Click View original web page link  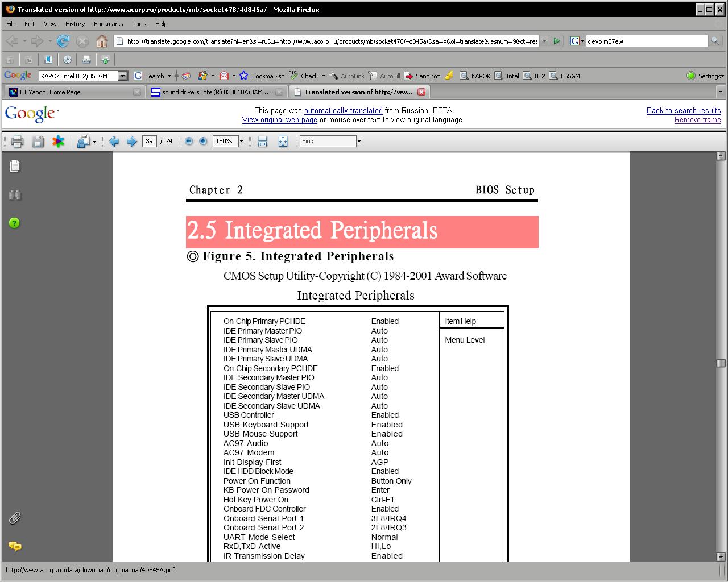point(280,119)
